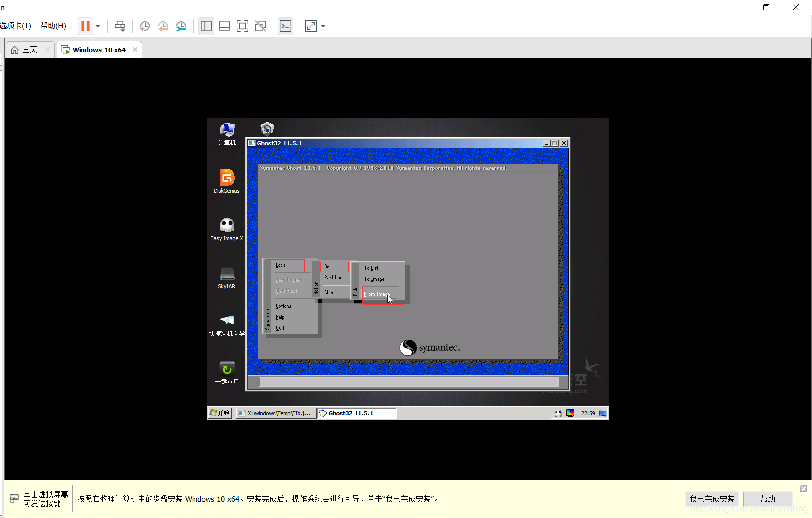Enter full screen mode via the toolbar icon
Image resolution: width=812 pixels, height=518 pixels.
point(242,26)
